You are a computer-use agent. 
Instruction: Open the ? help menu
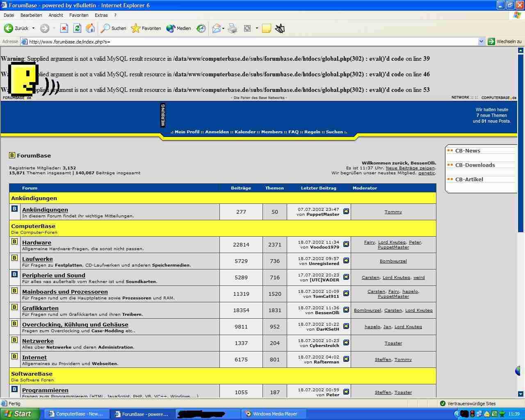[x=115, y=15]
